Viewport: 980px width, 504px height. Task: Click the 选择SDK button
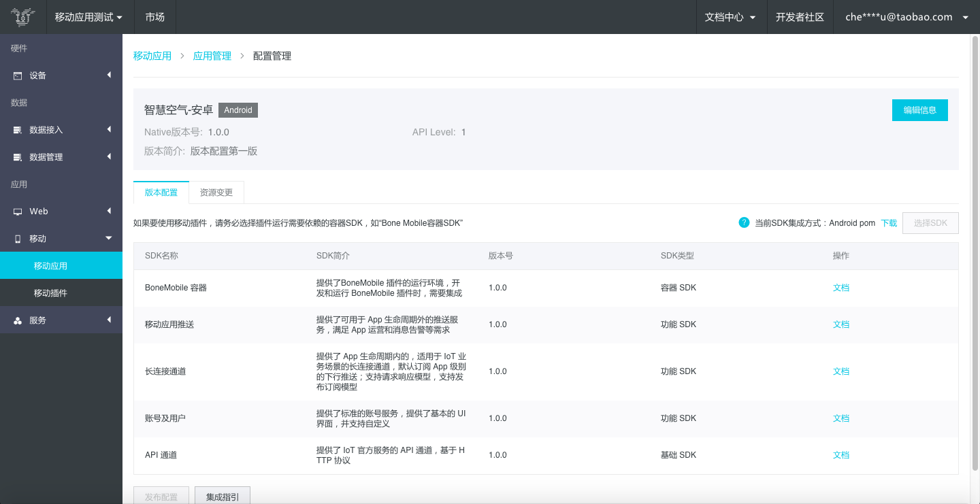tap(930, 223)
